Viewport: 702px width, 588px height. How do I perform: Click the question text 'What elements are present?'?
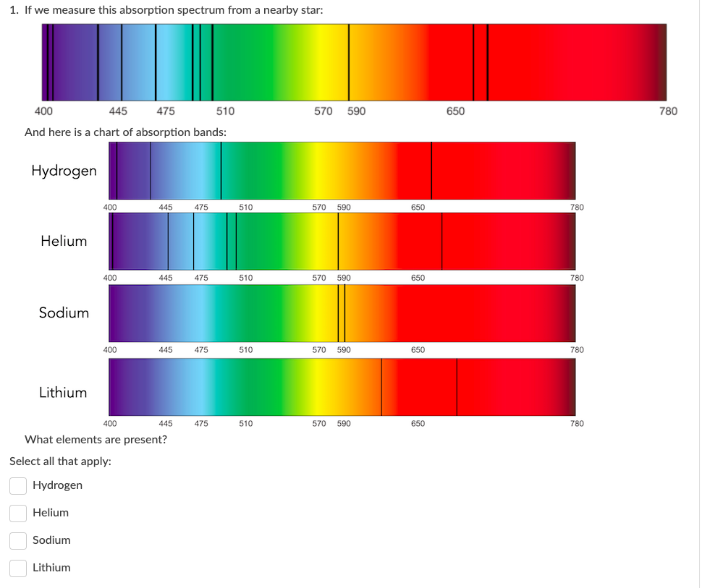click(x=94, y=439)
